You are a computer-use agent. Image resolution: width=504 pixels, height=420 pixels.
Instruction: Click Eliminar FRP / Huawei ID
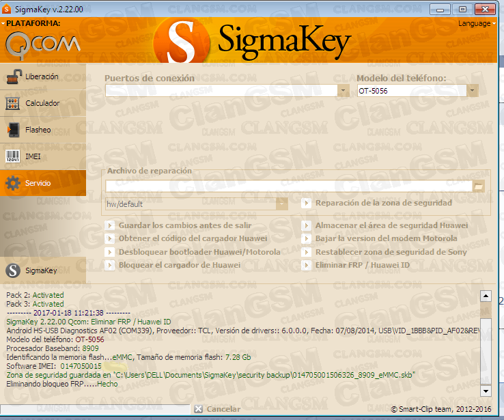point(356,265)
